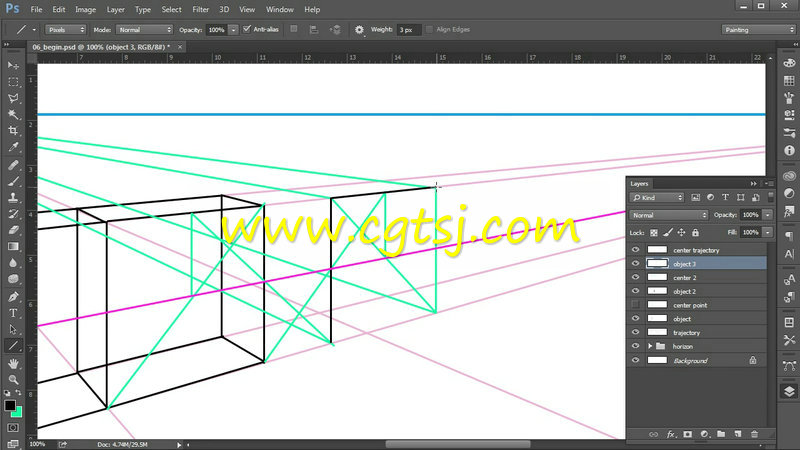Hide the center trajectory layer

click(635, 249)
